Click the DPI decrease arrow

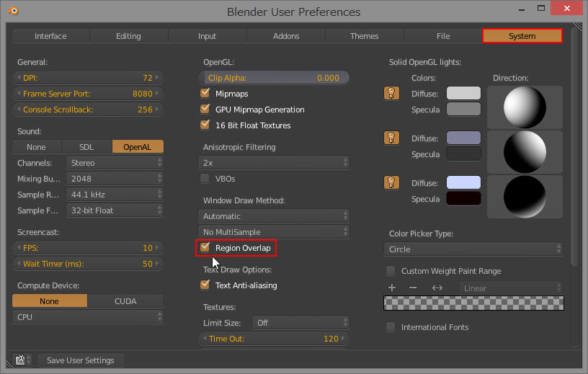[x=19, y=78]
